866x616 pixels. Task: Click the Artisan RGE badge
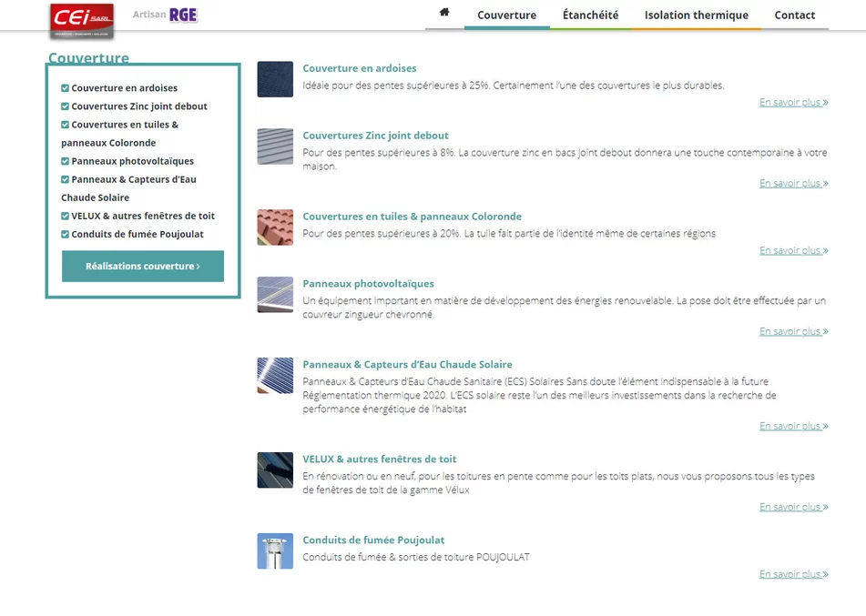pyautogui.click(x=166, y=15)
